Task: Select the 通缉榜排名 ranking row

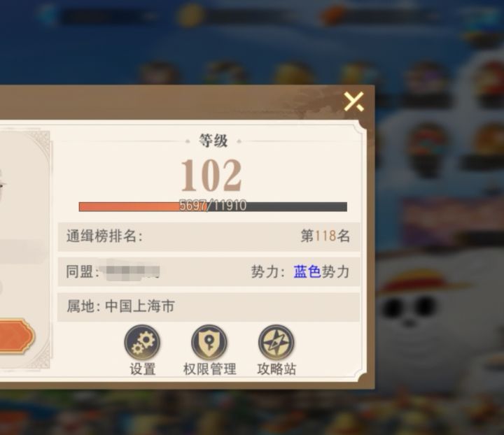Action: [209, 236]
